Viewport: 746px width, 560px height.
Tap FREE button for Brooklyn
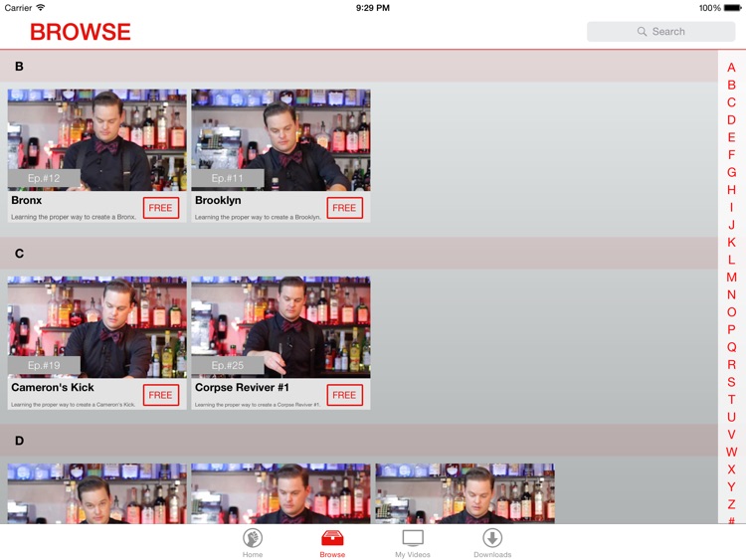click(x=344, y=208)
